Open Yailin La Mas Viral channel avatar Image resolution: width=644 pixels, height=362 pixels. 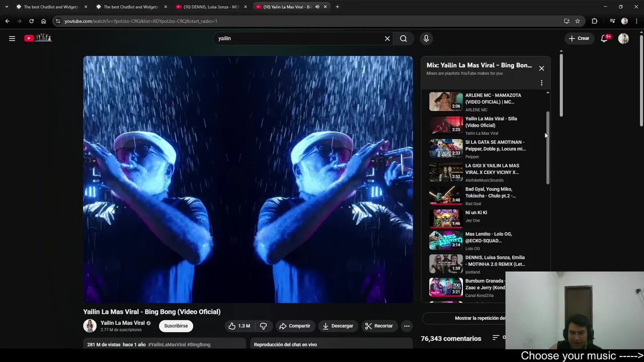[x=90, y=326]
